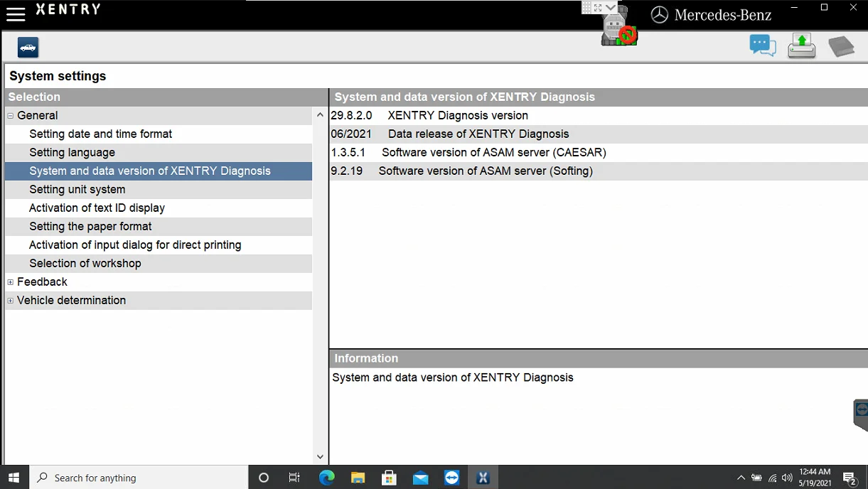Viewport: 868px width, 489px height.
Task: Open Activation of text ID display
Action: point(97,208)
